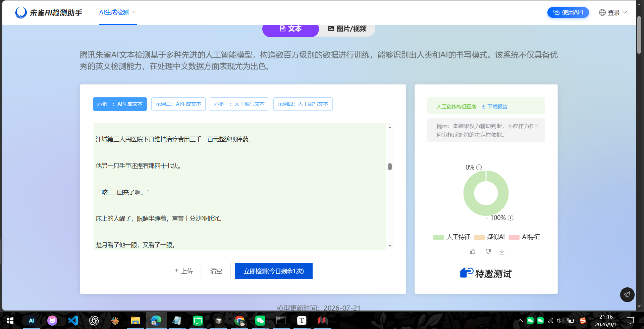Close the hint notice with the X
The width and height of the screenshot is (644, 329).
(x=536, y=126)
